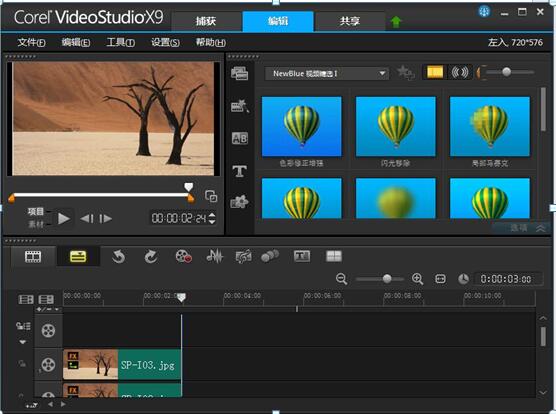
Task: Select the 闪光移除 filter thumbnail
Action: pyautogui.click(x=395, y=126)
